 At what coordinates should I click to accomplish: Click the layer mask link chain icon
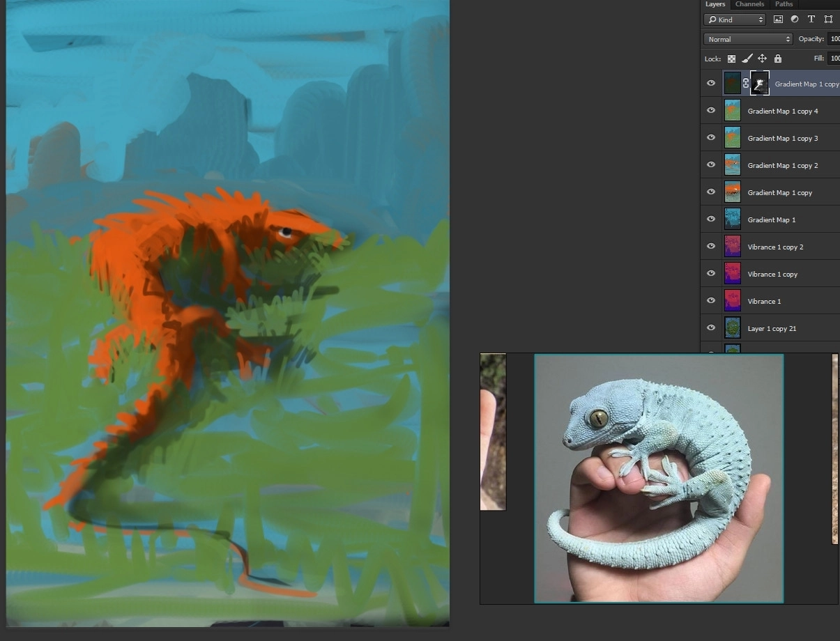(x=746, y=84)
